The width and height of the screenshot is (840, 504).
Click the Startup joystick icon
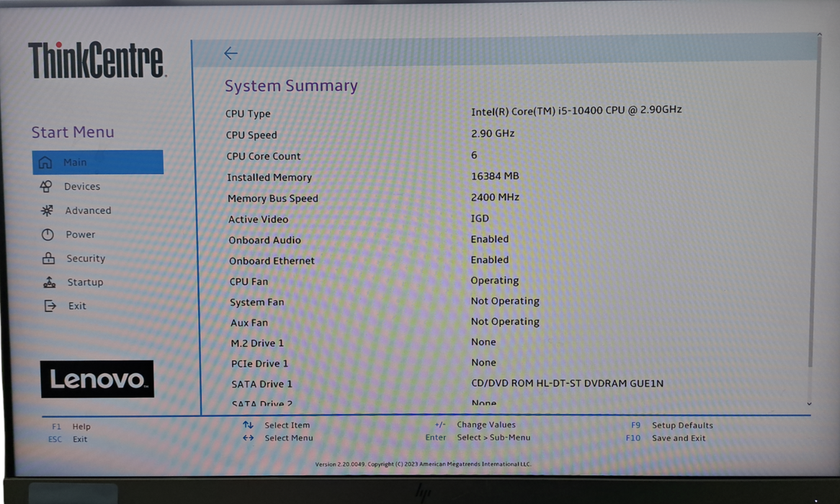click(49, 282)
